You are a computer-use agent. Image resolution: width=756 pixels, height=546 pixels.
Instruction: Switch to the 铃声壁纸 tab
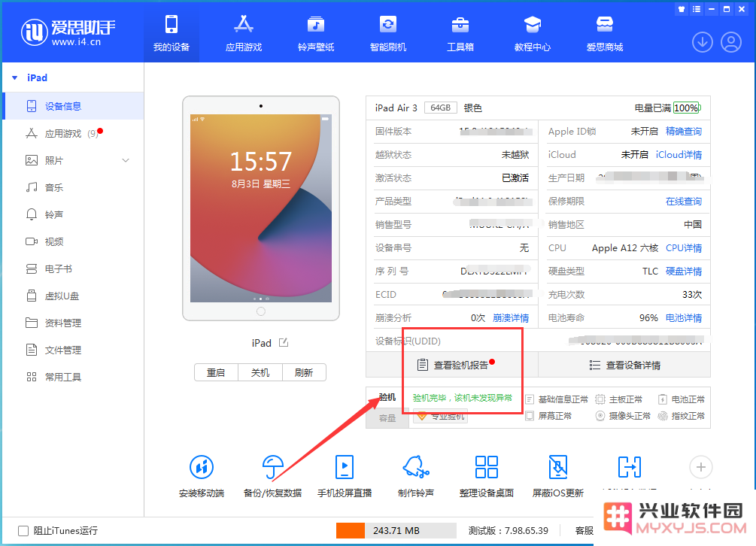tap(316, 33)
